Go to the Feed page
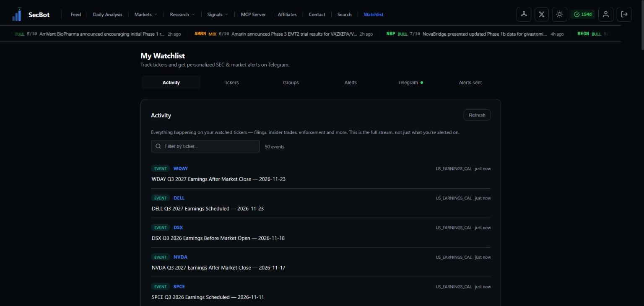 pyautogui.click(x=76, y=14)
